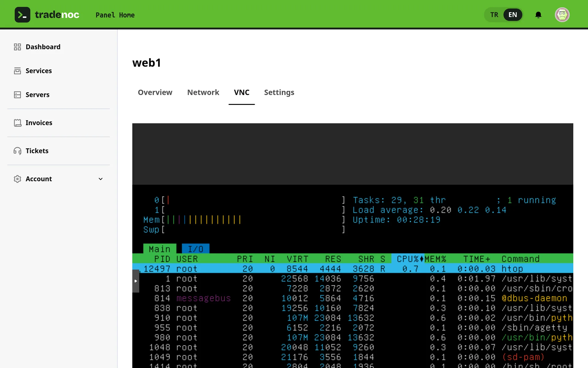Click the Tickets headset icon
588x368 pixels.
[x=17, y=151]
